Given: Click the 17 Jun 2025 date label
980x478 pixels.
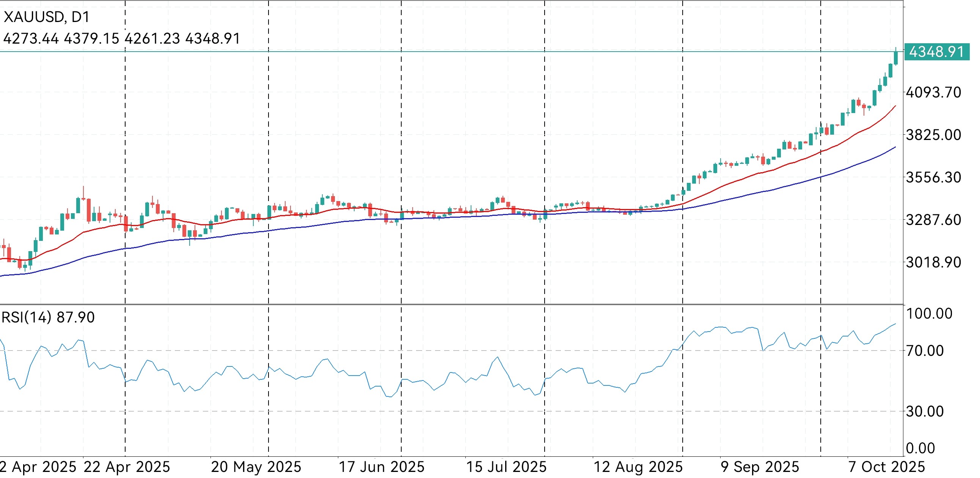Looking at the screenshot, I should click(x=381, y=467).
